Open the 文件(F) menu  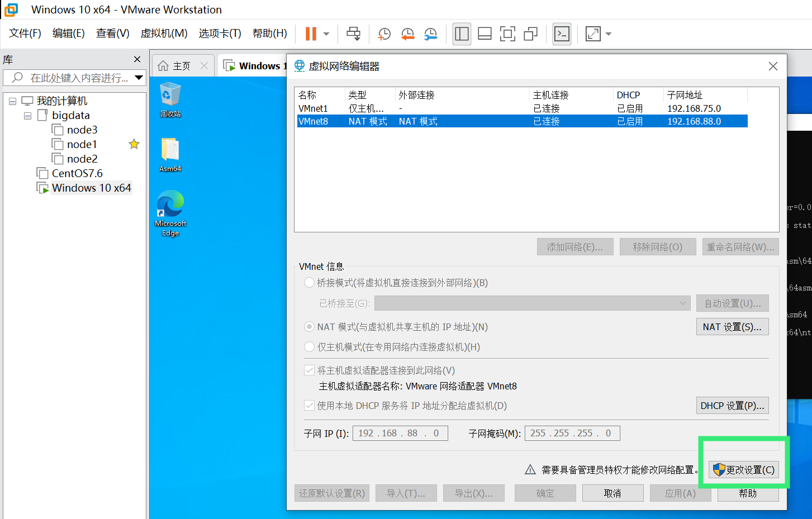(x=25, y=34)
